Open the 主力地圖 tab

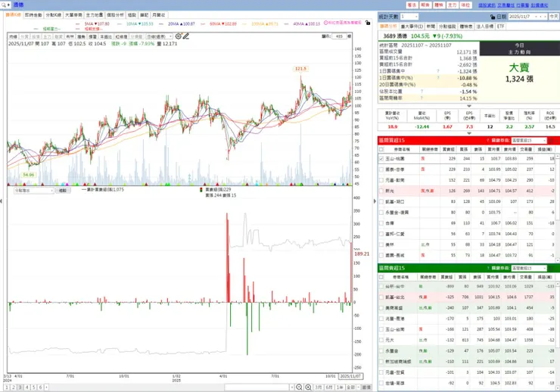click(x=95, y=15)
